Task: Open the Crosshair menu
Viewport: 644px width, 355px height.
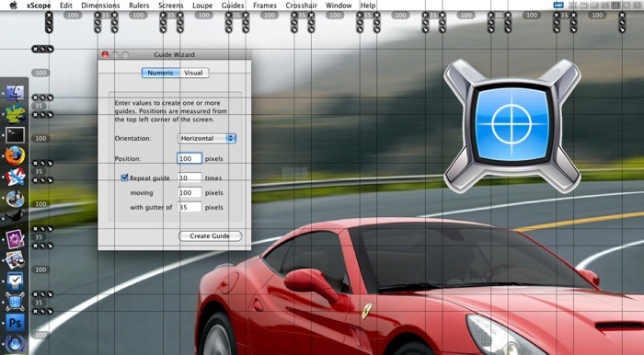Action: [302, 6]
